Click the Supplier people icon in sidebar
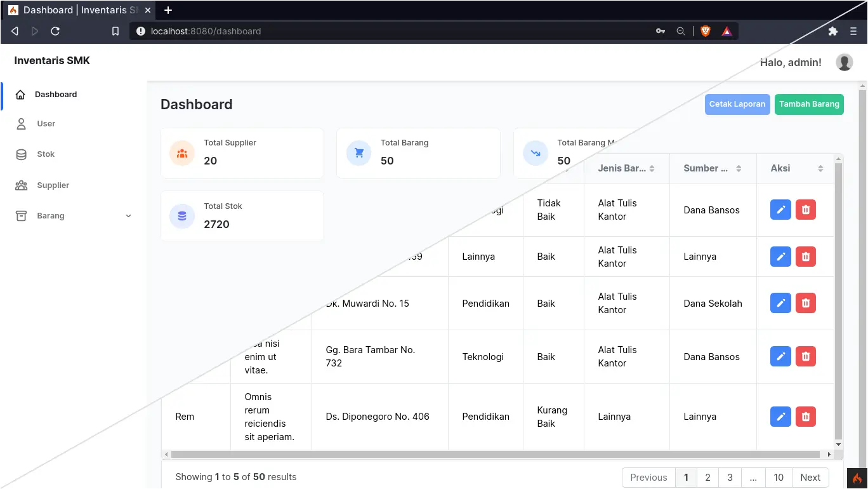 (x=20, y=185)
